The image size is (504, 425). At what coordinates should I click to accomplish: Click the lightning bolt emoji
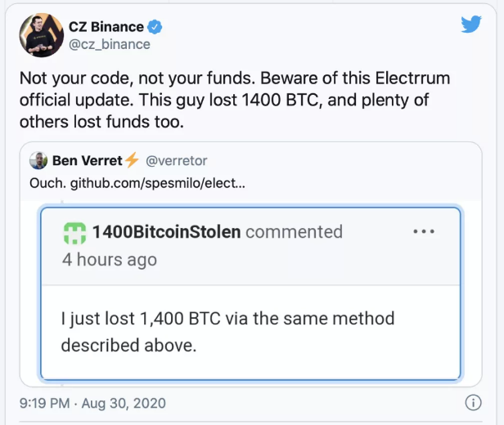(132, 160)
